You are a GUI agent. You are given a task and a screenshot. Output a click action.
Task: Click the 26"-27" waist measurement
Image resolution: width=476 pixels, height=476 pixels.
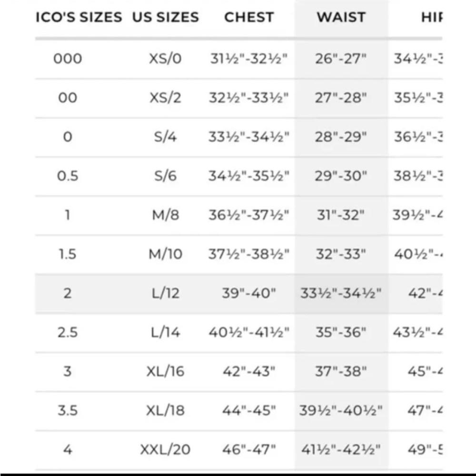pyautogui.click(x=341, y=59)
